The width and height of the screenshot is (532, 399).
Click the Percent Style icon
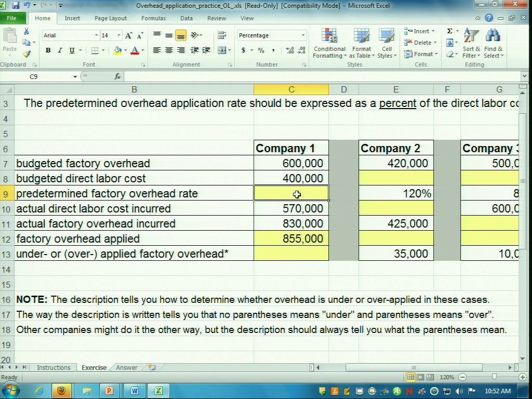(x=261, y=50)
